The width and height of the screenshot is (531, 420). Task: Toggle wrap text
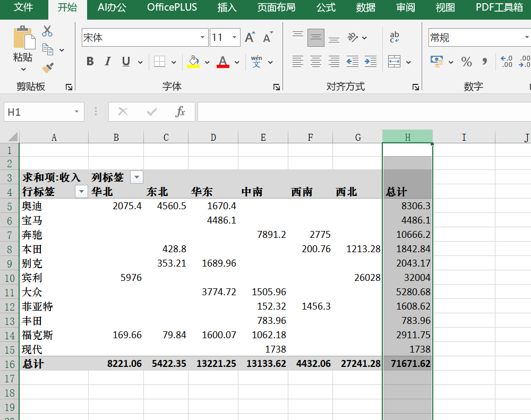395,37
